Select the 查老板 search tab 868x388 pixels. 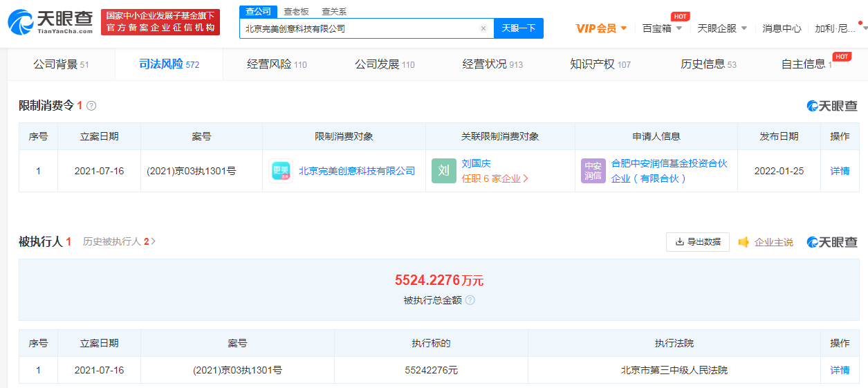tap(296, 12)
